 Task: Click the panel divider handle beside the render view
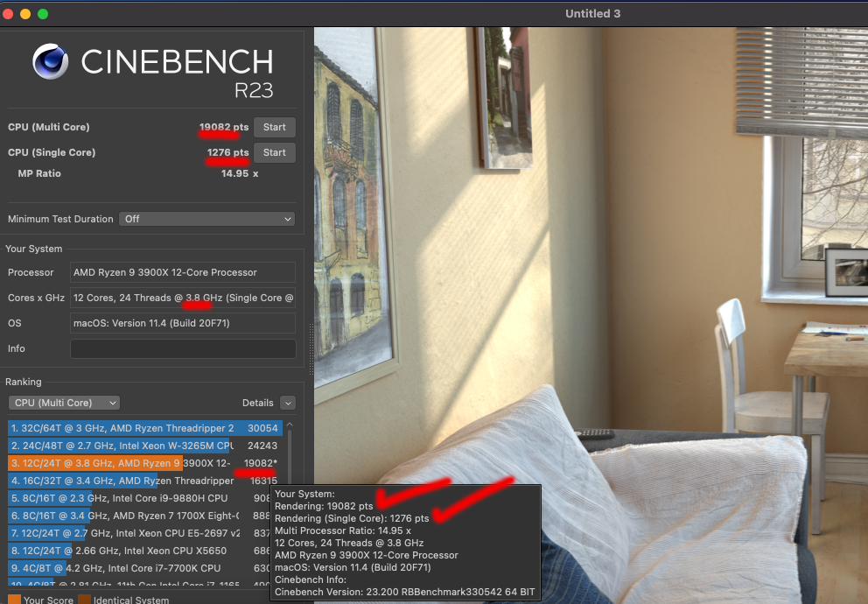point(310,336)
